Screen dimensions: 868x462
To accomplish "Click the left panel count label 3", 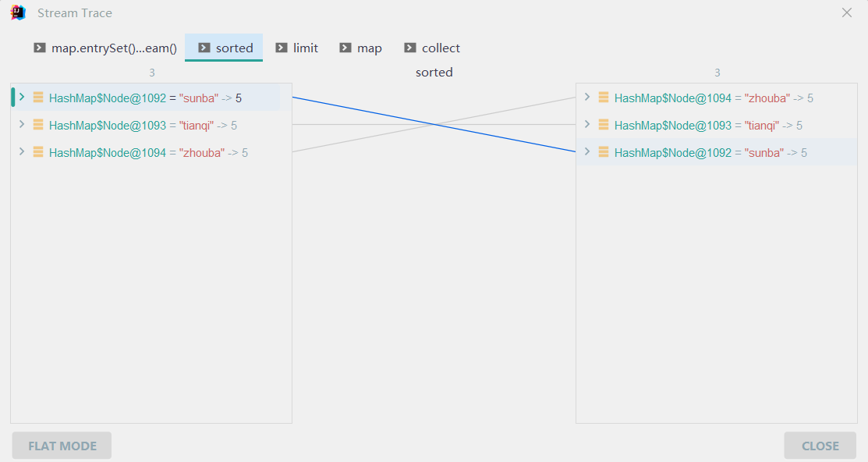I will point(151,73).
